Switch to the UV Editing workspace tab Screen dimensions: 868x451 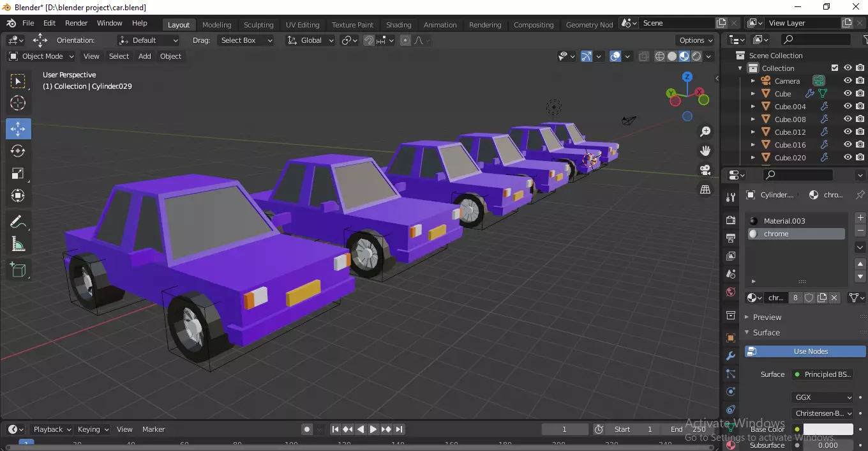click(x=303, y=25)
